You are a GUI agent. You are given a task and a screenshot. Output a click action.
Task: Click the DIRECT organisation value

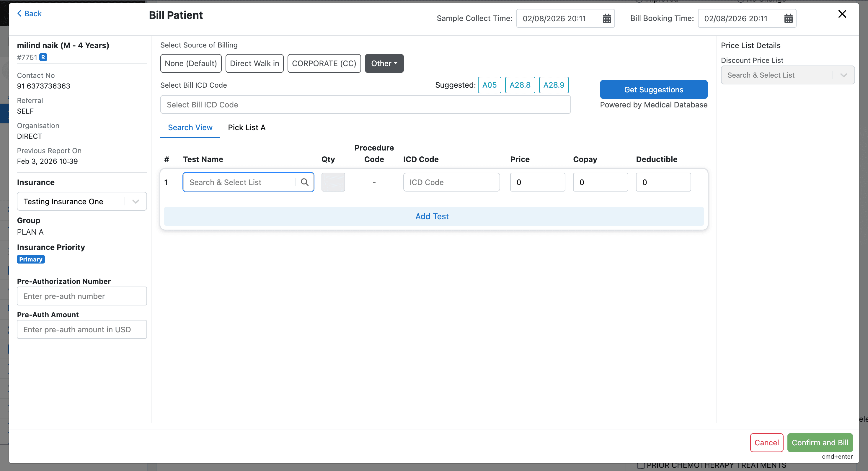tap(30, 136)
